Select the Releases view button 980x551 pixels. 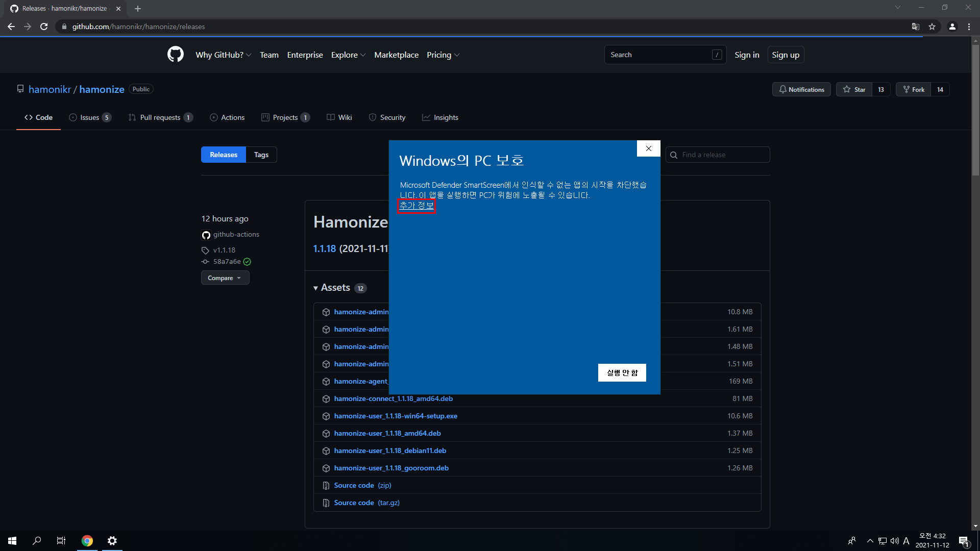(224, 155)
